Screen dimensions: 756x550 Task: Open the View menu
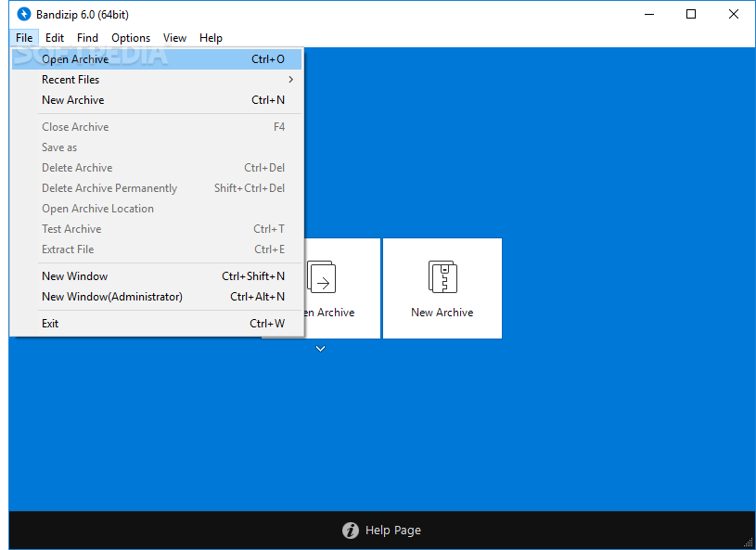tap(174, 38)
